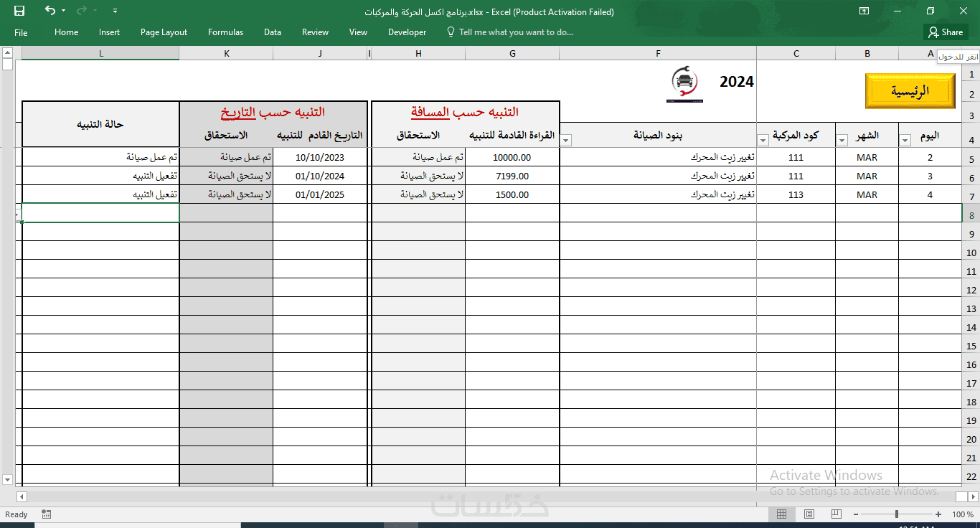Click date cell 01/10/2024
Screen dimensions: 980x528
(x=320, y=176)
